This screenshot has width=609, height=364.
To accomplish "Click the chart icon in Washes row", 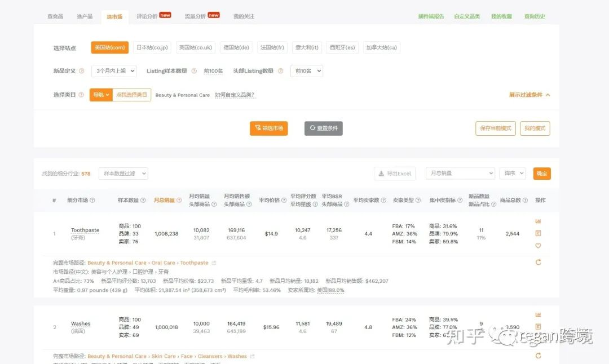I will (538, 315).
